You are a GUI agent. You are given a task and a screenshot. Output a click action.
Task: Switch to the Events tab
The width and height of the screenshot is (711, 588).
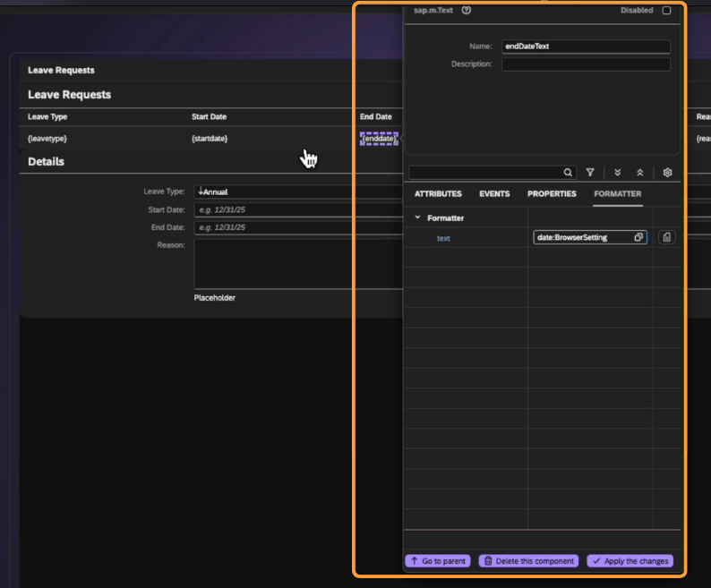click(x=494, y=194)
